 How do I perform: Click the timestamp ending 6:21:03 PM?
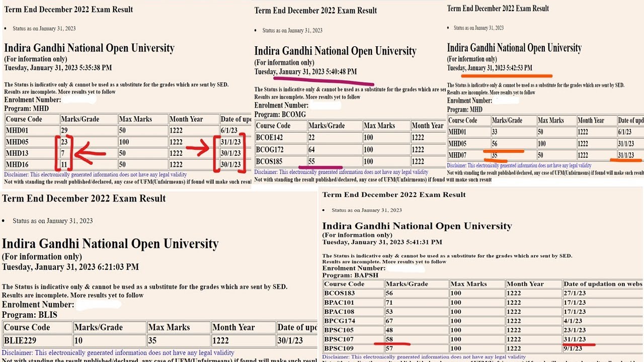coord(70,267)
